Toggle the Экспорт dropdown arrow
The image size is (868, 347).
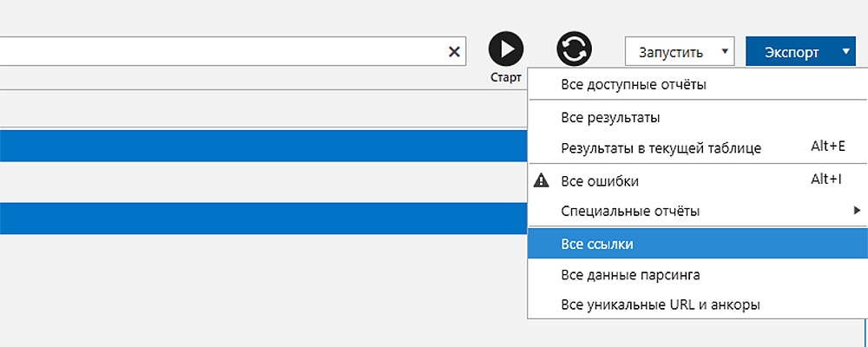(x=846, y=52)
